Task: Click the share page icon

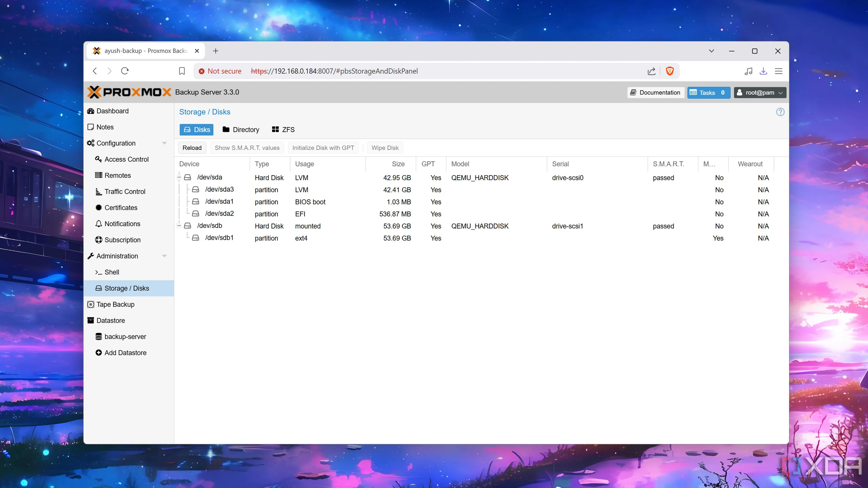Action: pos(651,71)
